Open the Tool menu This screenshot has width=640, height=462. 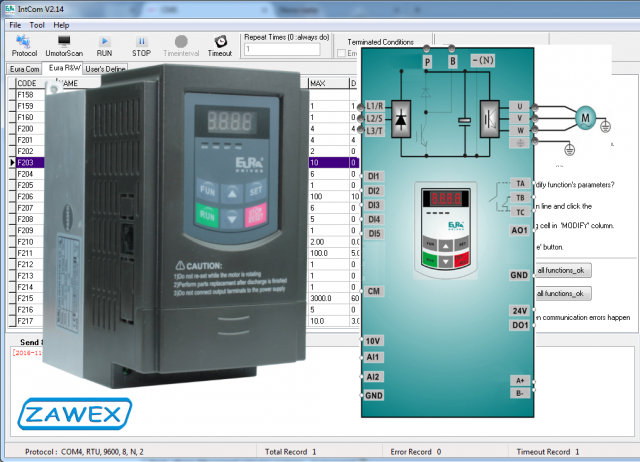[x=37, y=25]
